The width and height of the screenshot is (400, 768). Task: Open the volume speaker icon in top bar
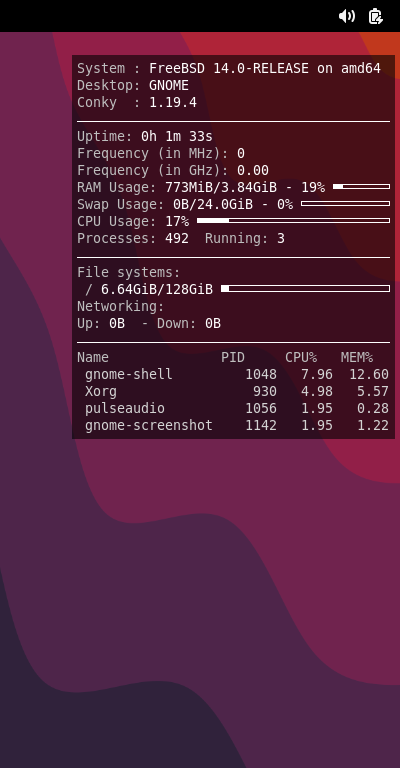[347, 16]
